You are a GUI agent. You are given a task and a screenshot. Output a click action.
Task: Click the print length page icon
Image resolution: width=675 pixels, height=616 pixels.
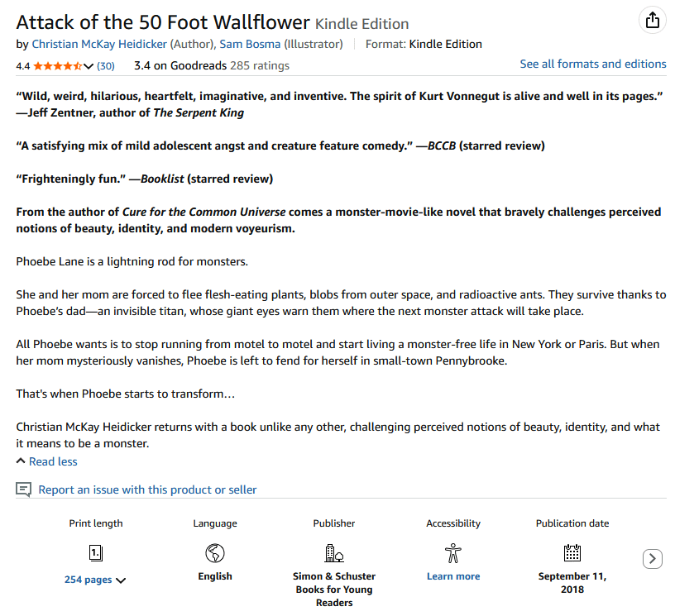point(96,553)
